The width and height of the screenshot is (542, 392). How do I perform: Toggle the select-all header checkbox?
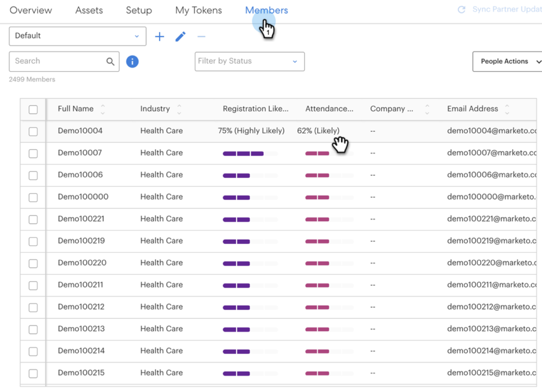pyautogui.click(x=33, y=110)
